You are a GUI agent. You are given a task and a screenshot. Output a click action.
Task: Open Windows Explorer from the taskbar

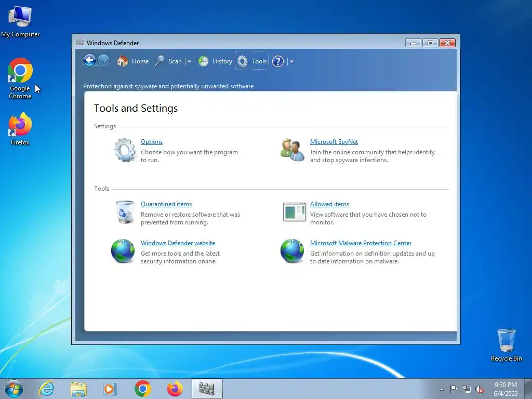[x=79, y=389]
